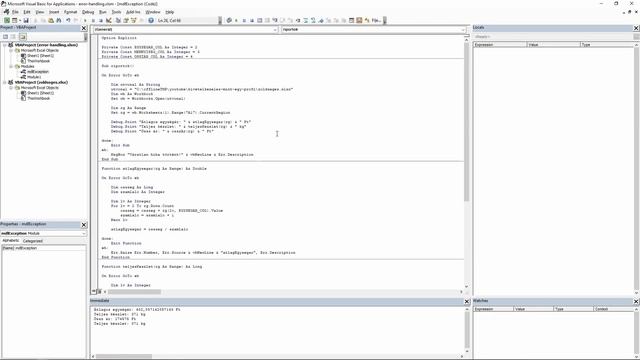Run the macro with the Standard toolbar play icon
The image size is (640, 360).
[85, 20]
